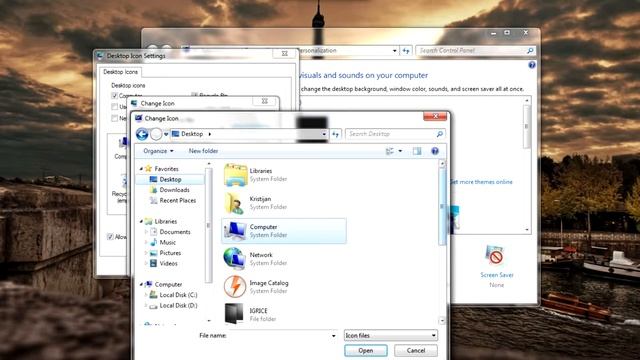
Task: Switch to the Desktop Icons tab
Action: pos(120,72)
